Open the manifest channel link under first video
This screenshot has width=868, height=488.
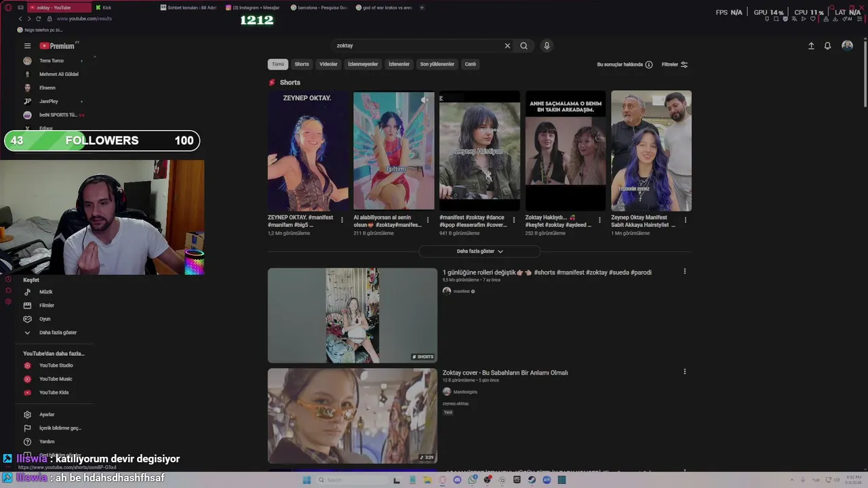click(461, 291)
